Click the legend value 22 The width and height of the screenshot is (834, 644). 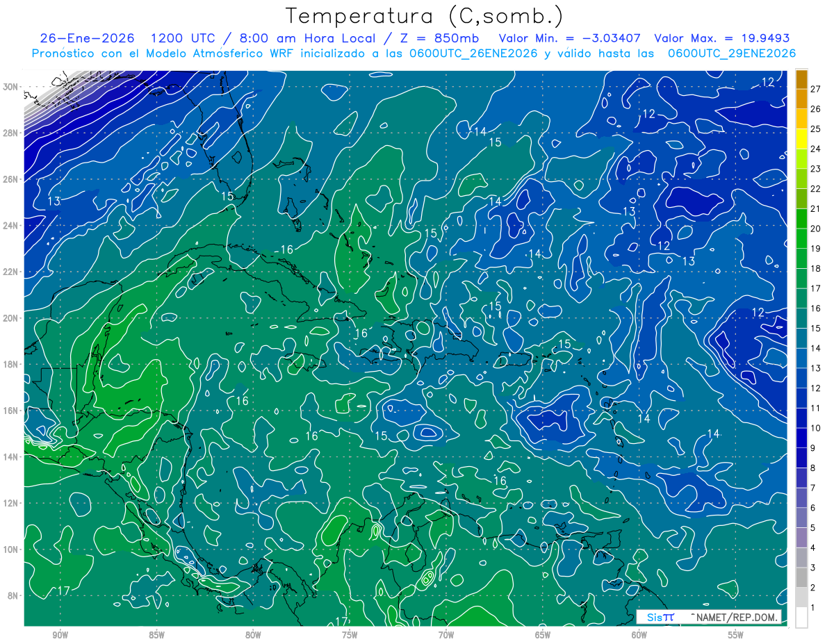click(x=816, y=188)
